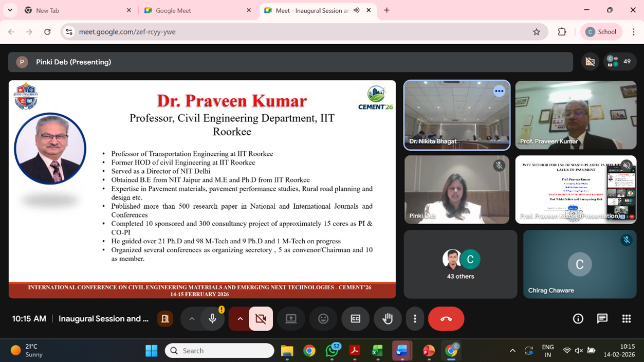The height and width of the screenshot is (362, 644).
Task: Open the emoji reactions panel
Action: (x=323, y=319)
